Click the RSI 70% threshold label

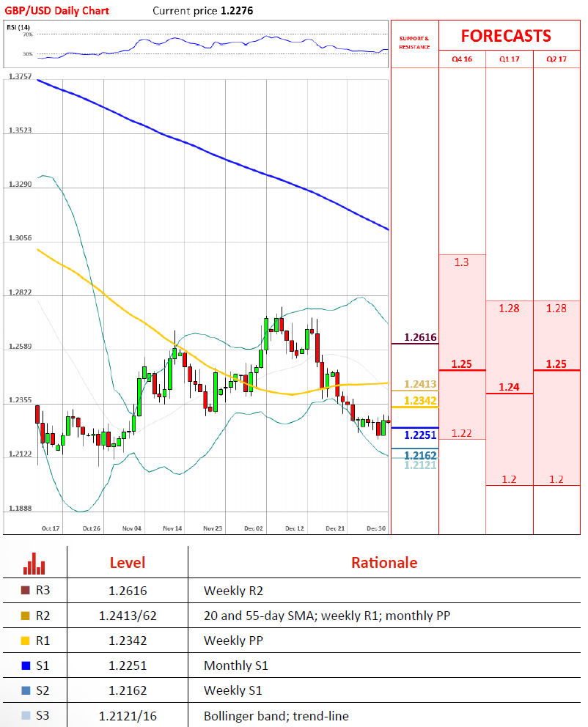pyautogui.click(x=28, y=34)
